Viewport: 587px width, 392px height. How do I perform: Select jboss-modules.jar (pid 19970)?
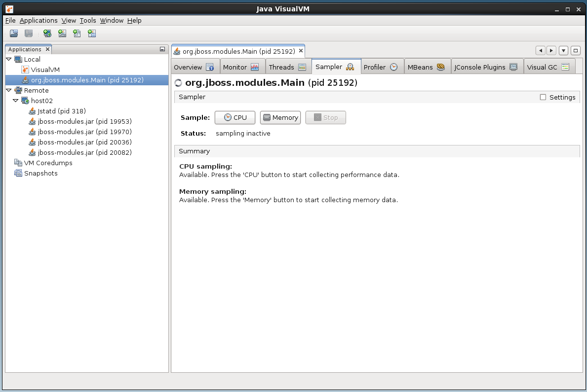tap(84, 132)
